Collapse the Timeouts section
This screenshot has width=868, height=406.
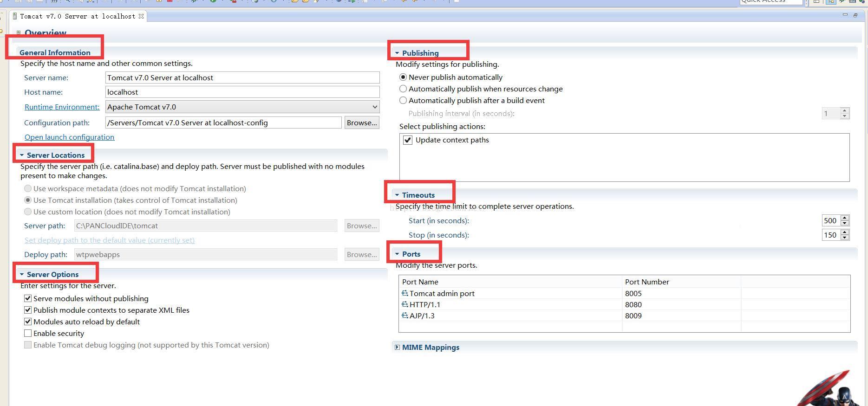(x=397, y=195)
